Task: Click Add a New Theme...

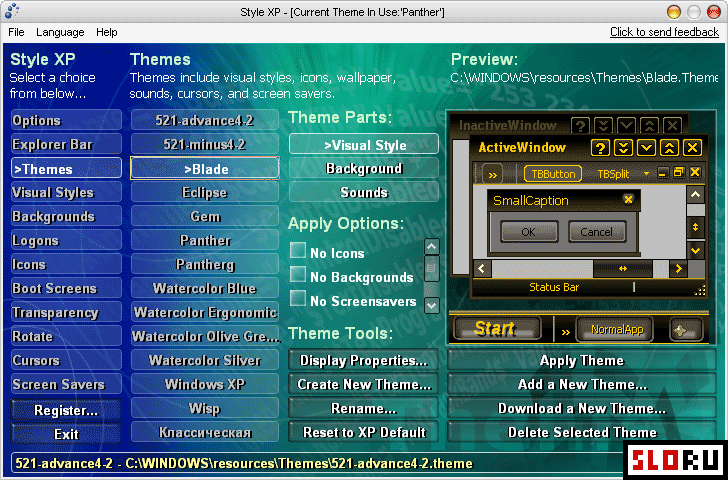Action: pyautogui.click(x=582, y=384)
